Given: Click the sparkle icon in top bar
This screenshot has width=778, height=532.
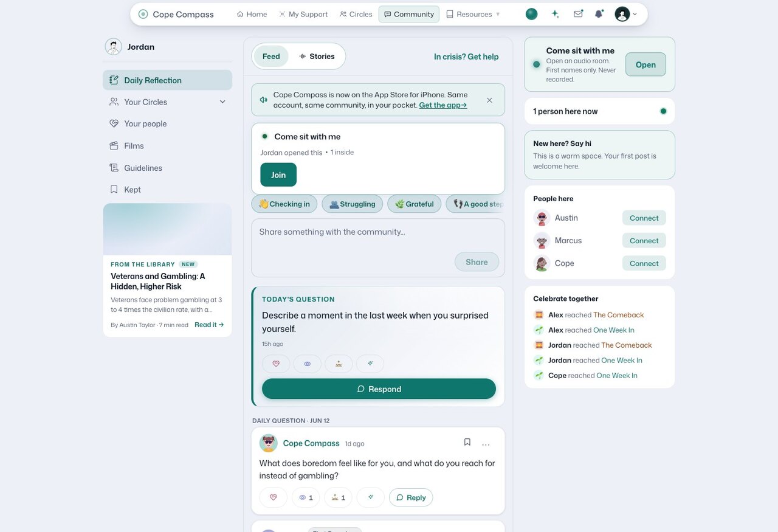Looking at the screenshot, I should (x=555, y=14).
